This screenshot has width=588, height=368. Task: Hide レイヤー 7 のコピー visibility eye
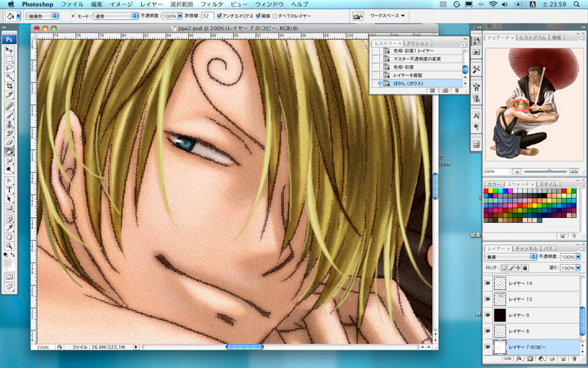tap(487, 347)
